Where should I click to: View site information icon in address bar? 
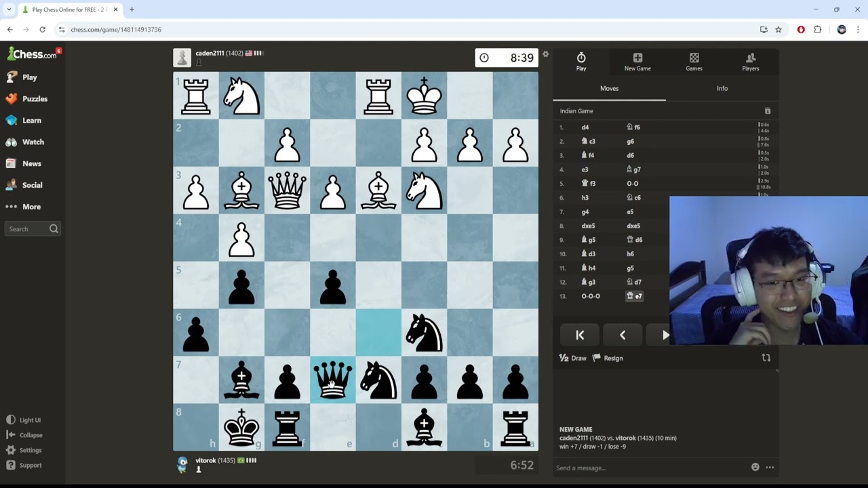(x=62, y=30)
